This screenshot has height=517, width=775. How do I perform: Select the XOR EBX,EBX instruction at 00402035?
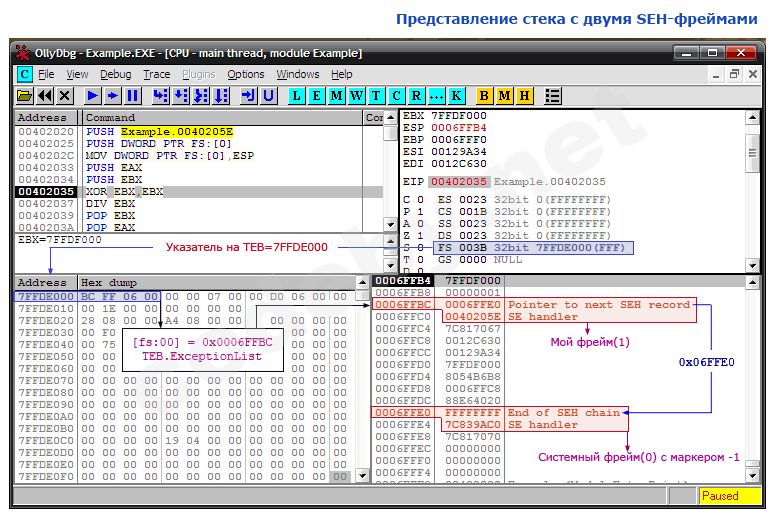pos(124,191)
